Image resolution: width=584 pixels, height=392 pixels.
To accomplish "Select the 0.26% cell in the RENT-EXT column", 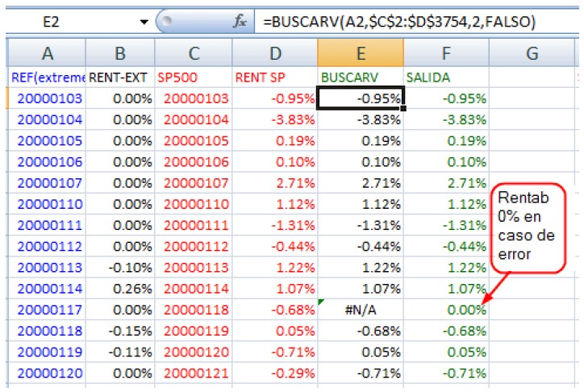I will 120,289.
